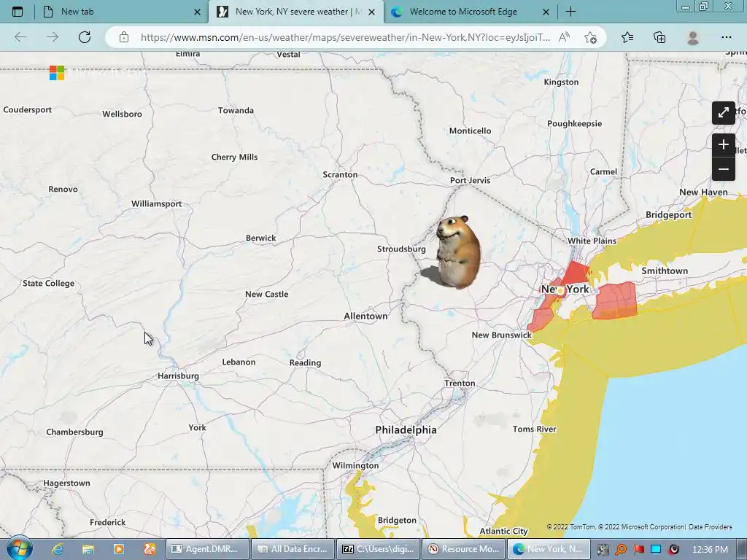The image size is (747, 560).
Task: Select the red alert area near White Plains
Action: pos(576,273)
